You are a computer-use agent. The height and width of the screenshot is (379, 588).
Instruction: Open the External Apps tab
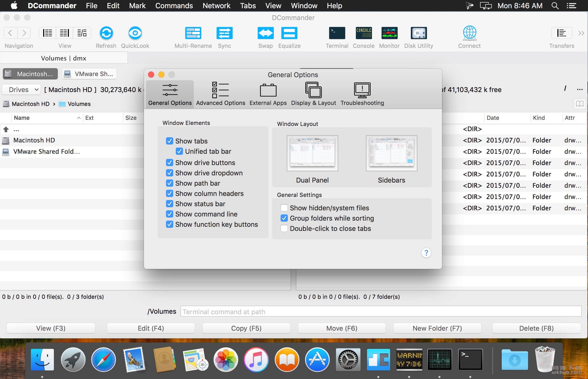(268, 94)
